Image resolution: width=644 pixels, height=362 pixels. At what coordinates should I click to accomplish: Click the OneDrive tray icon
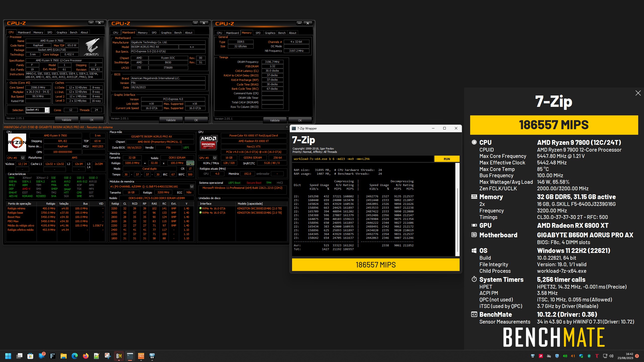pyautogui.click(x=549, y=356)
